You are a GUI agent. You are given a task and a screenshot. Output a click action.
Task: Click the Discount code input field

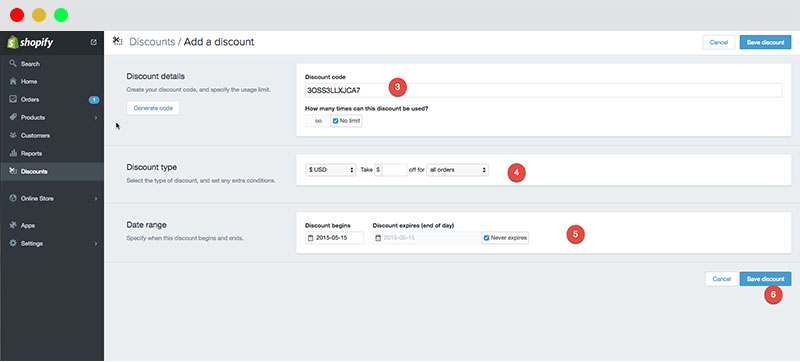543,90
